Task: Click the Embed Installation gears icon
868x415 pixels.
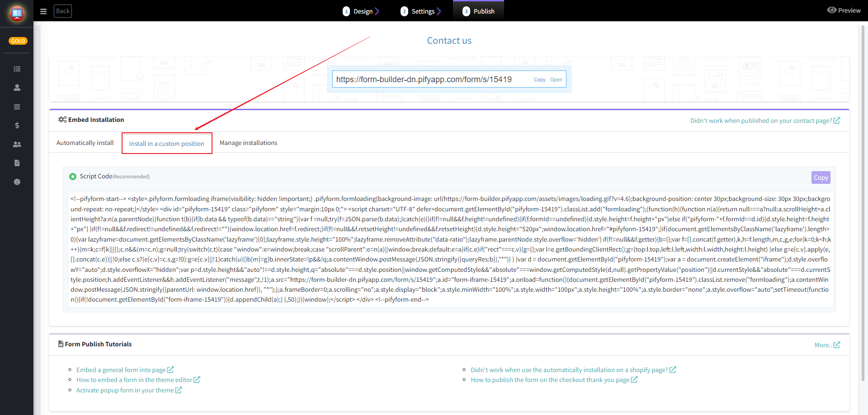Action: [x=62, y=120]
